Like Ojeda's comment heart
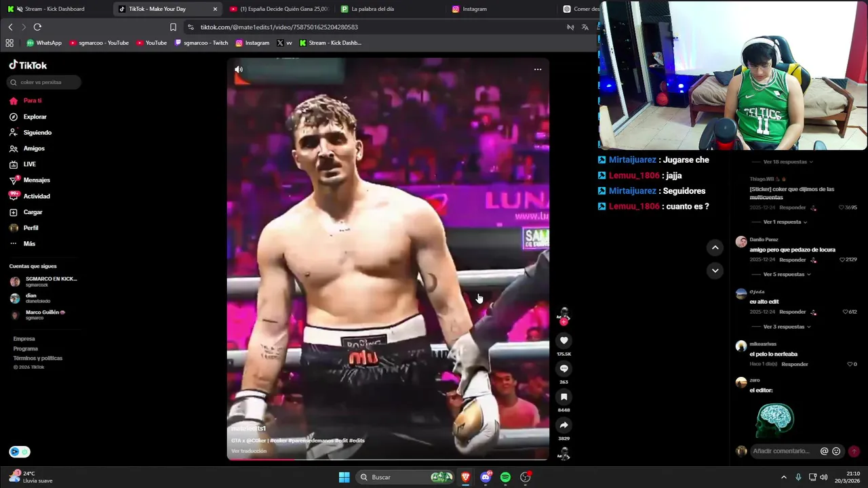This screenshot has width=868, height=488. (x=846, y=312)
